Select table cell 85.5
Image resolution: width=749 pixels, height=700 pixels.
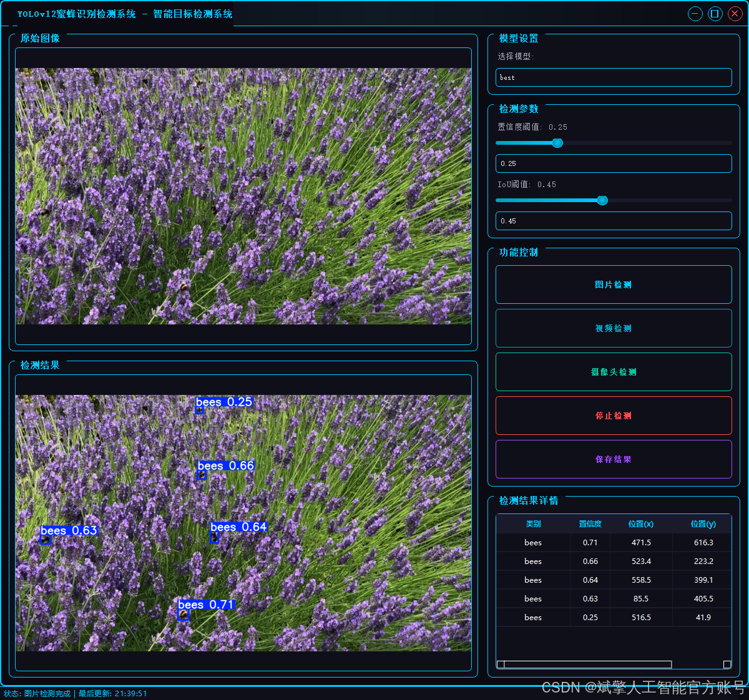(x=641, y=599)
